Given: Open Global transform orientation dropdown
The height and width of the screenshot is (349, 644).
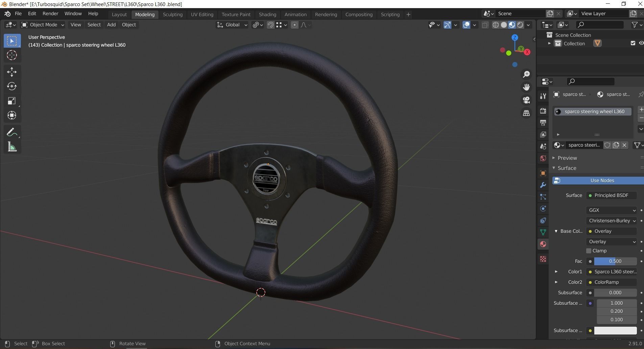Looking at the screenshot, I should tap(232, 25).
